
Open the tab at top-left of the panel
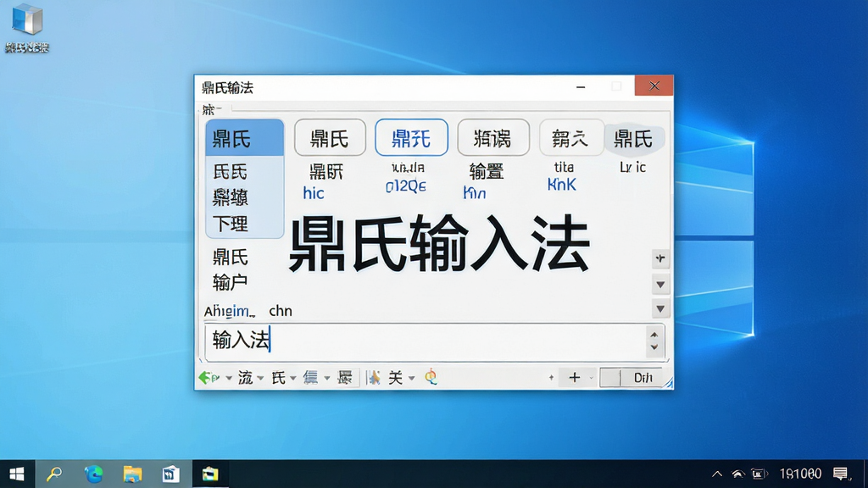point(211,109)
